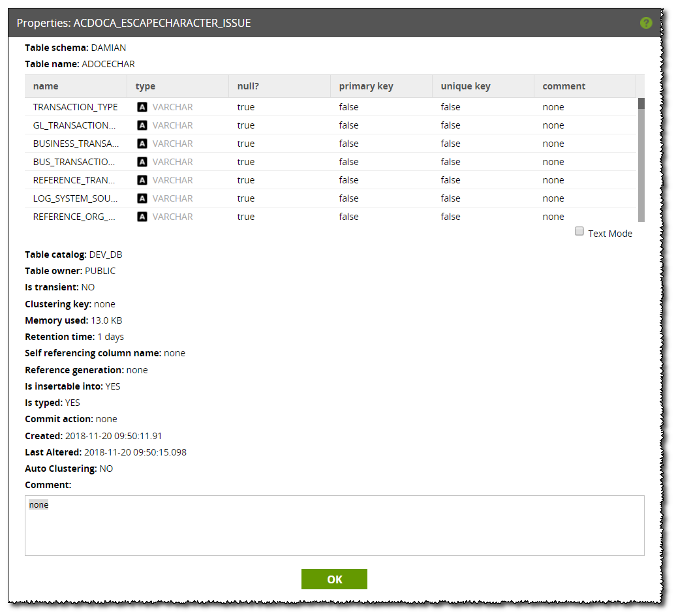Click the Commit action value none
676x616 pixels.
point(106,420)
